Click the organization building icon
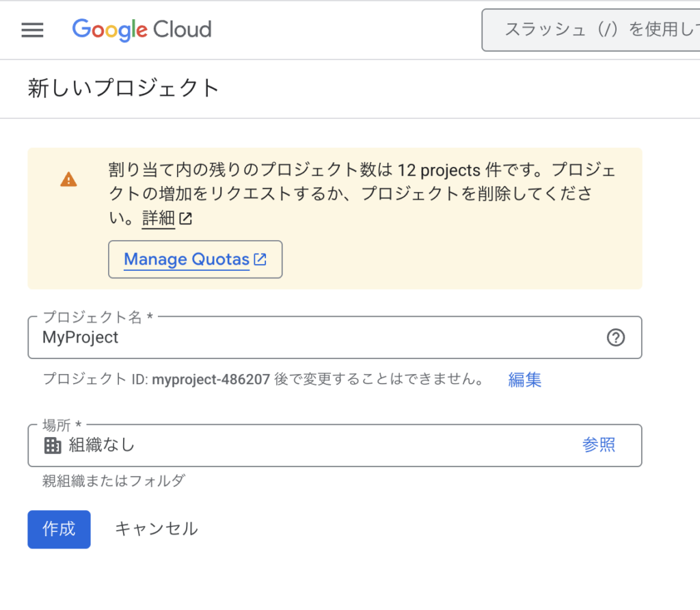Screen dimensions: 700x610 tap(53, 446)
